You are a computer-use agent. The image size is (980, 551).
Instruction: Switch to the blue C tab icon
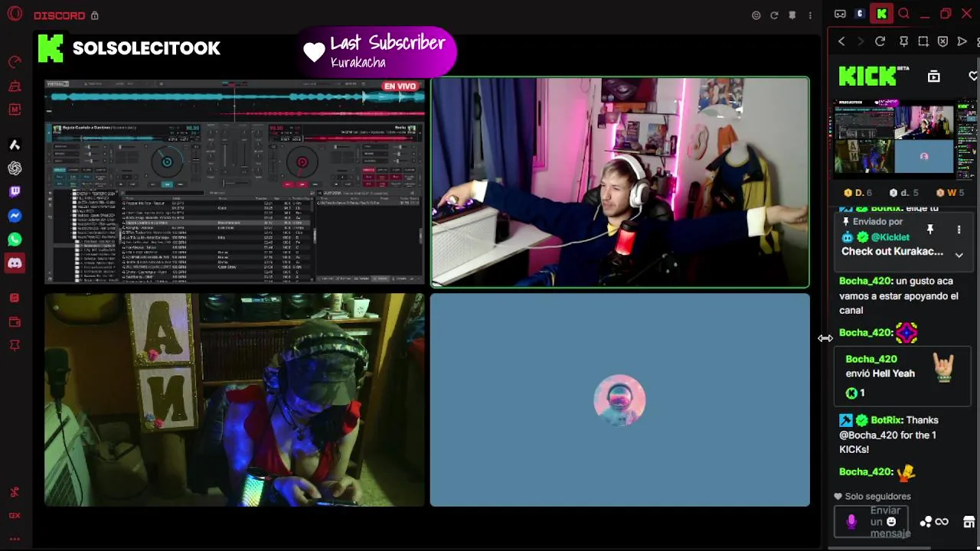[860, 14]
